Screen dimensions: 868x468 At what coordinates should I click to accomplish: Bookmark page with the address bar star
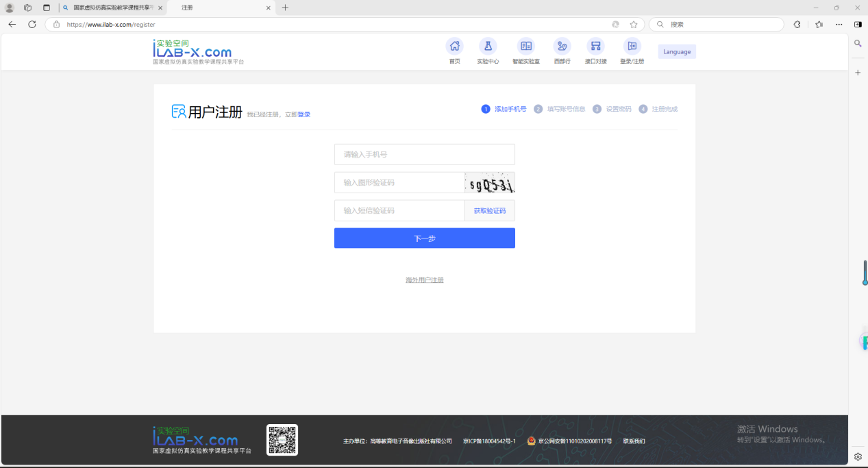pos(634,24)
